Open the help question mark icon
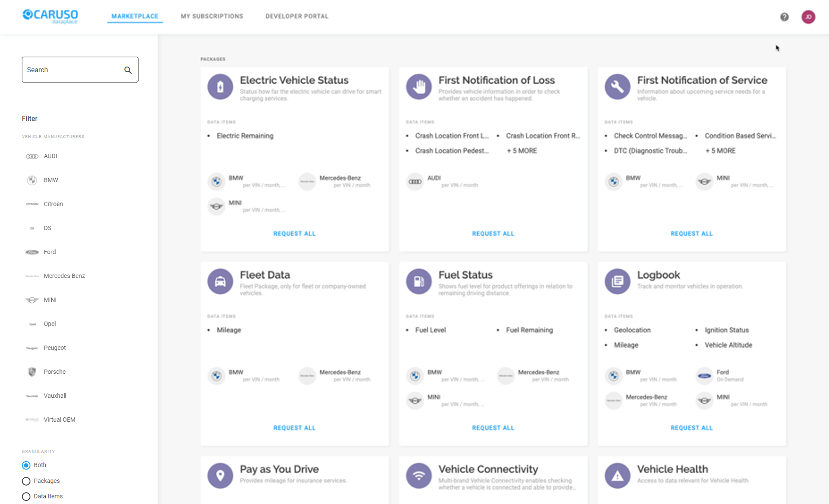Screen dimensions: 829x504 (784, 17)
